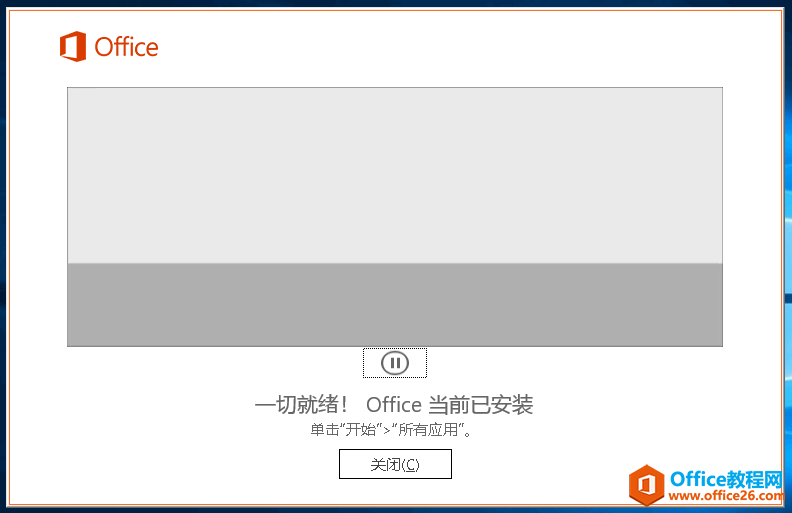Click the blank white area right of logo

pyautogui.click(x=450, y=47)
